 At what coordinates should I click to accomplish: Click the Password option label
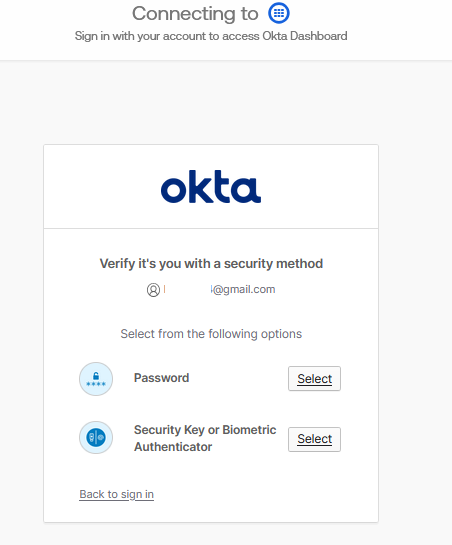coord(162,378)
